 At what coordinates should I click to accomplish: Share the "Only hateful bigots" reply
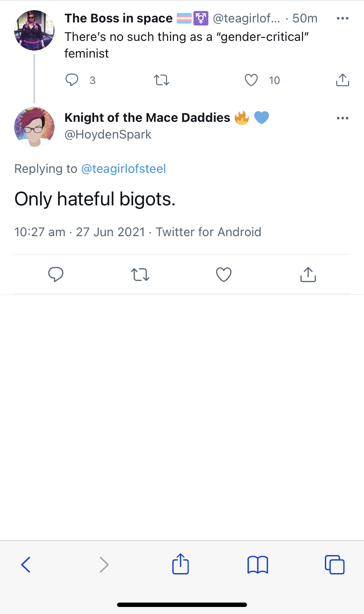[308, 274]
